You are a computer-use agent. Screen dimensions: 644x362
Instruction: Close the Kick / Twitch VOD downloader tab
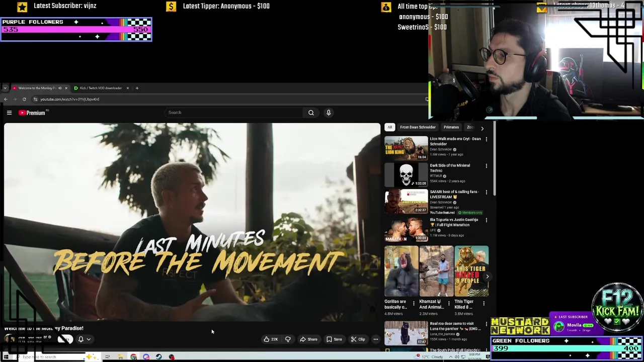127,88
